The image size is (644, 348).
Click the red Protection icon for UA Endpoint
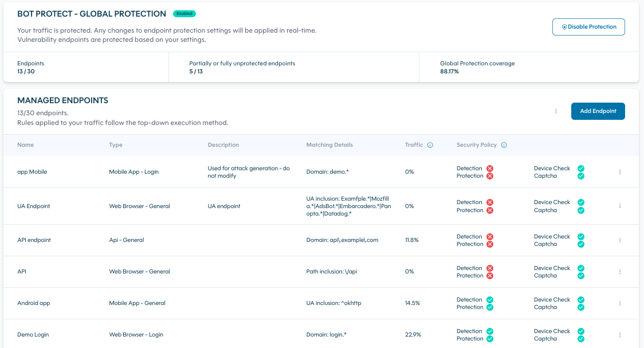tap(490, 210)
